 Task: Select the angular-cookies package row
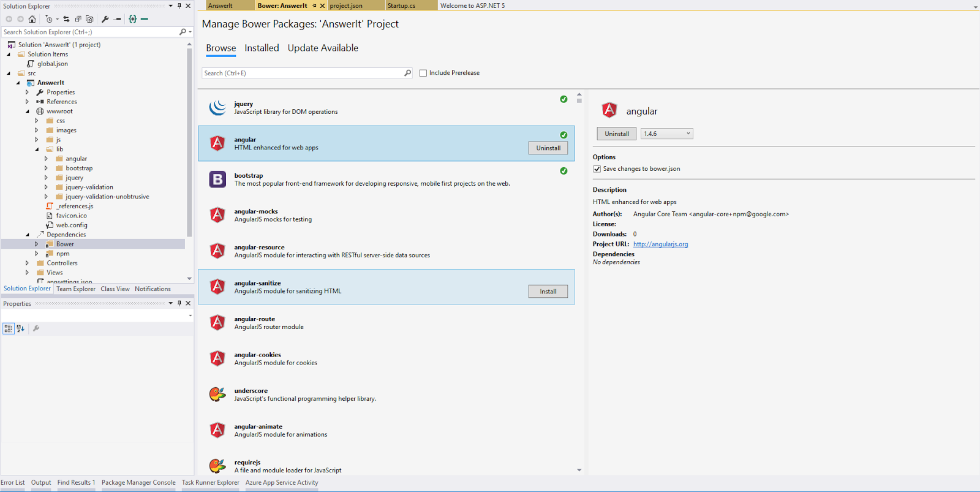[x=386, y=358]
